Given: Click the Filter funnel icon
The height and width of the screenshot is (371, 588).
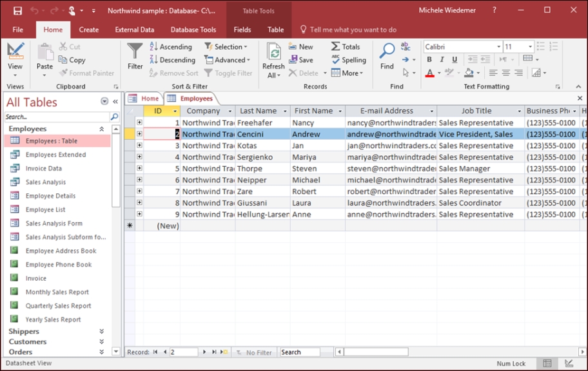Looking at the screenshot, I should click(135, 52).
